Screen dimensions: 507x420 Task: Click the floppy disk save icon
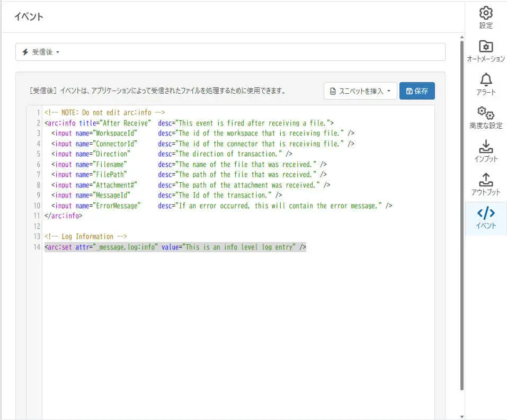pyautogui.click(x=409, y=91)
